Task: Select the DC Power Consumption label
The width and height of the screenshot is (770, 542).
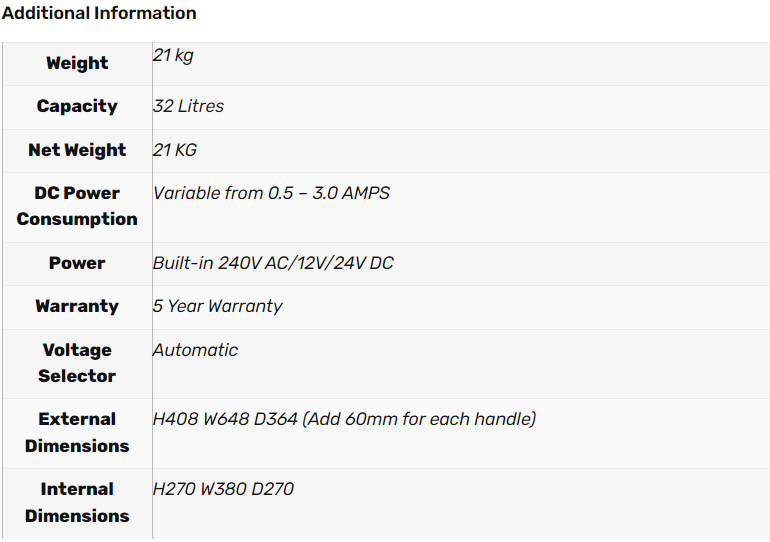Action: [x=77, y=206]
